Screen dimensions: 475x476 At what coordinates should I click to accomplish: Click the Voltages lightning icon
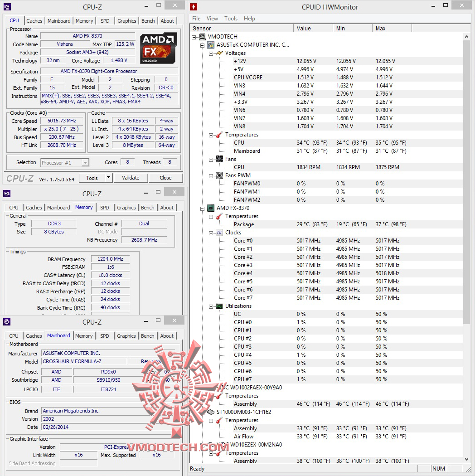219,53
